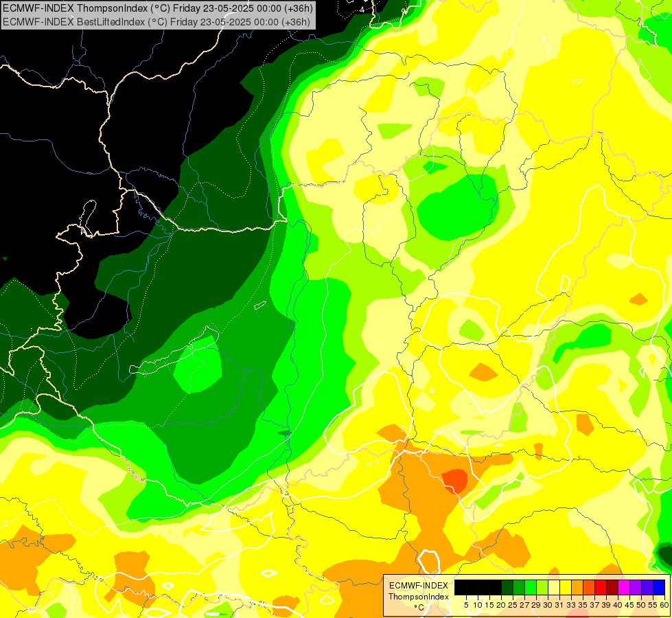Screen dimensions: 672x618
Task: Select the dark green 20–25 legend swatch
Action: click(507, 587)
